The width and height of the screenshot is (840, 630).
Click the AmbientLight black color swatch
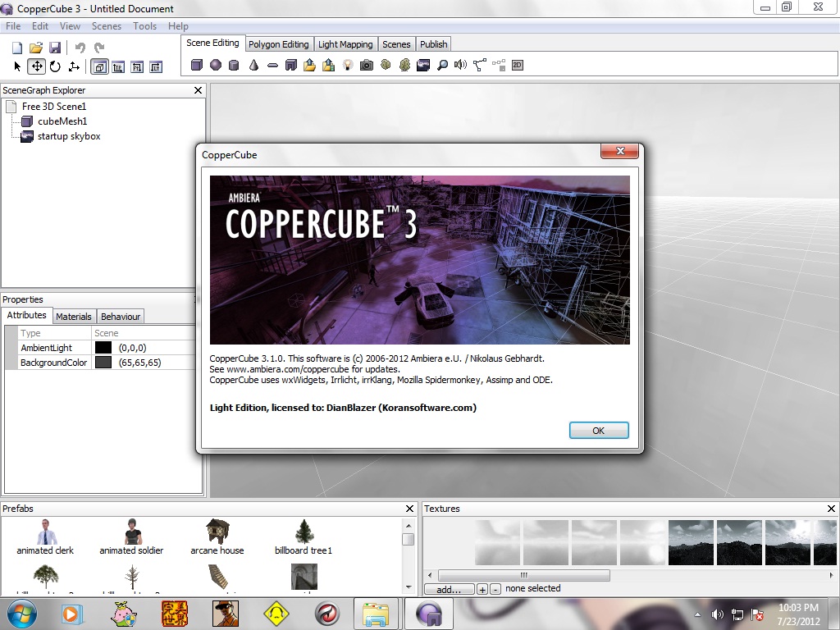(103, 348)
